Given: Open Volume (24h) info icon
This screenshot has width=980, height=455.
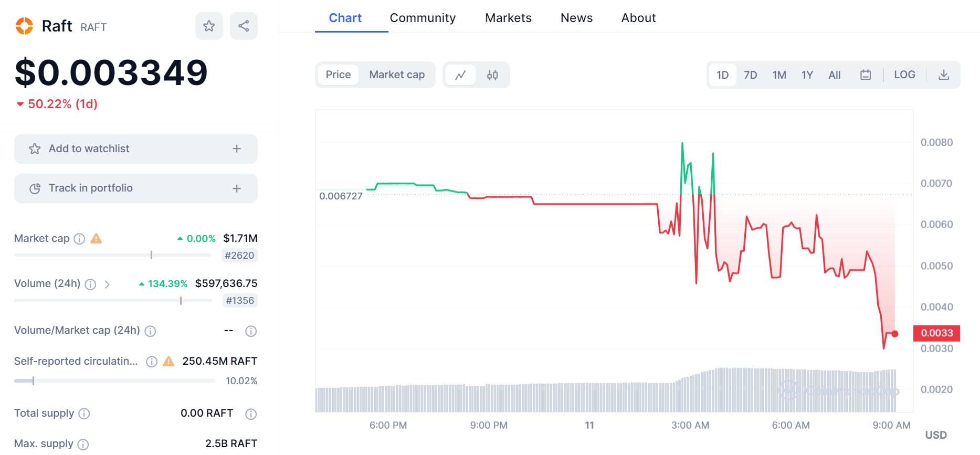Looking at the screenshot, I should pos(90,284).
